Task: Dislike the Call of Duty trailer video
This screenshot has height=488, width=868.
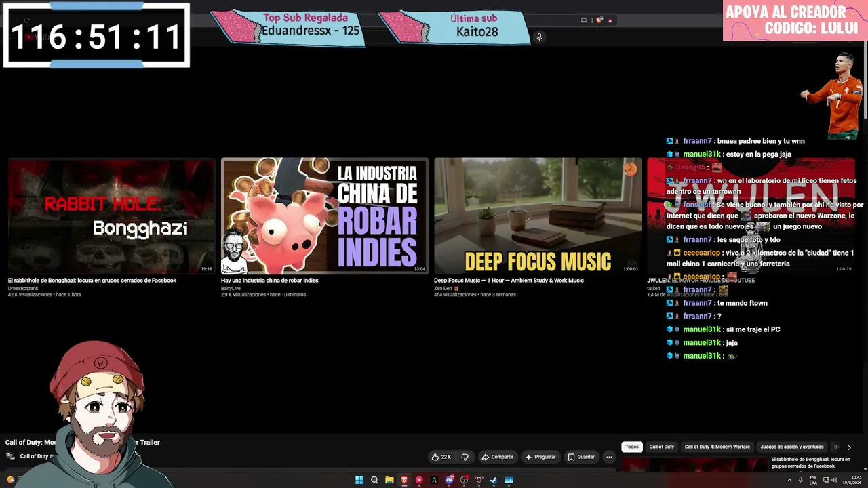Action: pyautogui.click(x=465, y=457)
